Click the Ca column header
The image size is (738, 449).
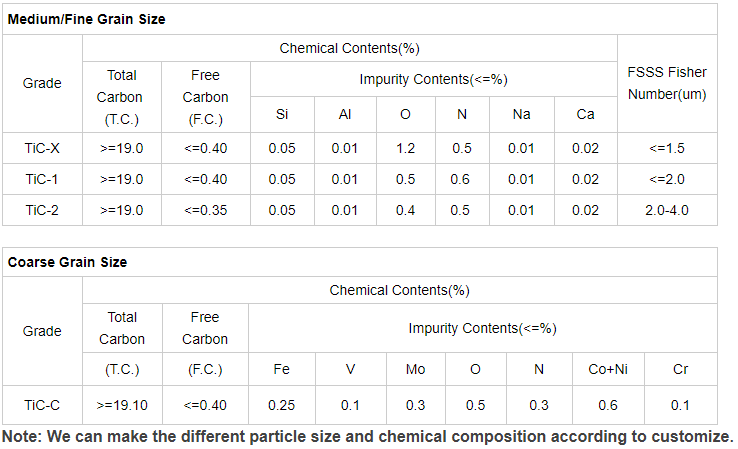(x=586, y=114)
